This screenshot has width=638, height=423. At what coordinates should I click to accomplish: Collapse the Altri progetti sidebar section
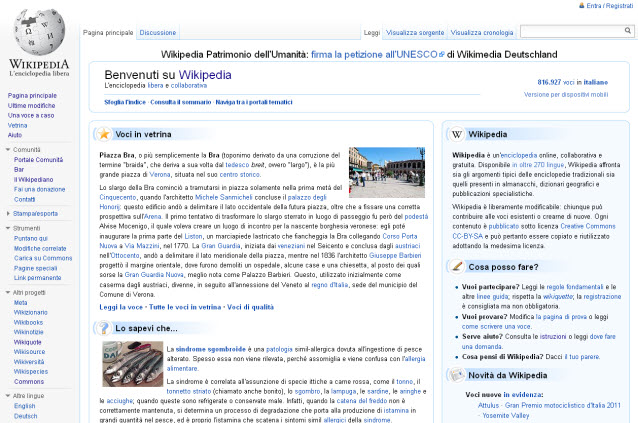point(8,292)
